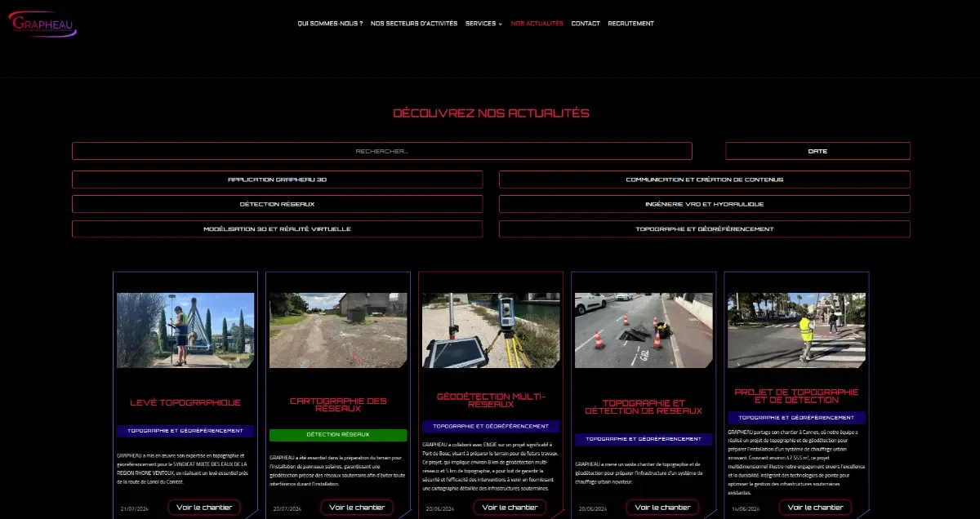
Task: Click the Rechercher search field
Action: point(381,150)
